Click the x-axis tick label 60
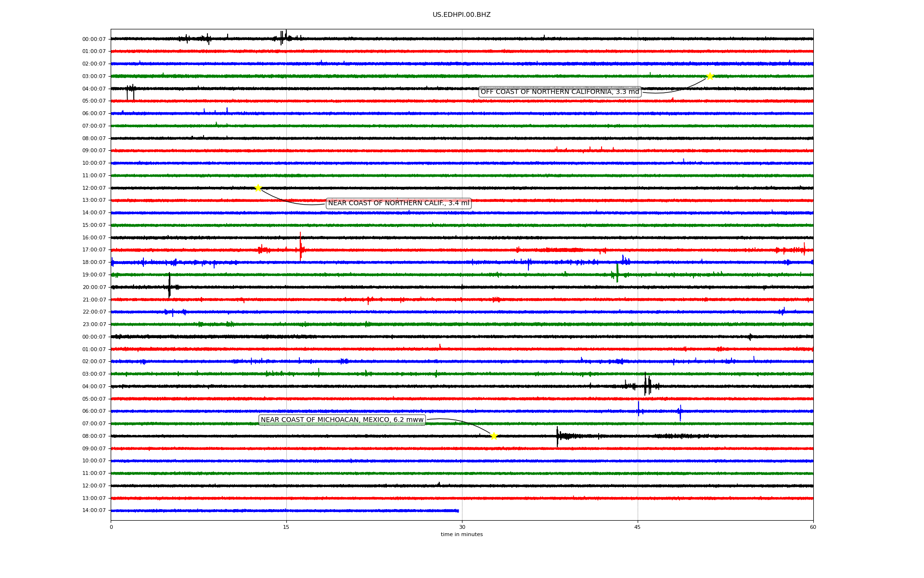The image size is (924, 578). point(813,527)
